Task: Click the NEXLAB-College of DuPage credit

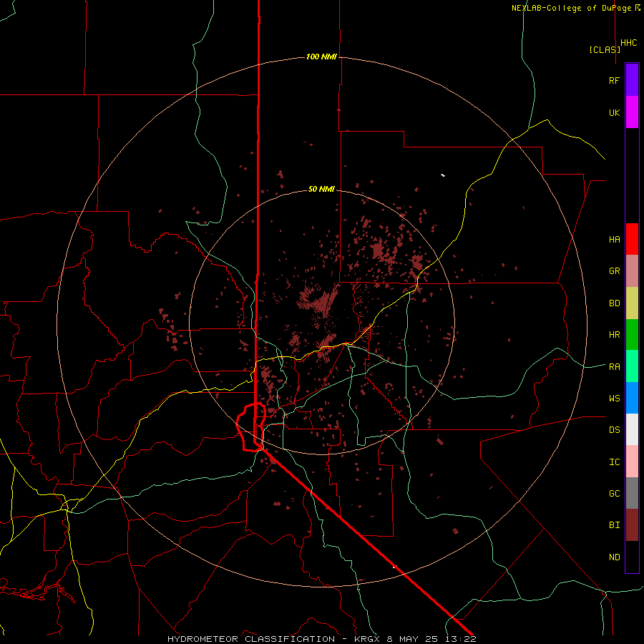Action: click(576, 8)
